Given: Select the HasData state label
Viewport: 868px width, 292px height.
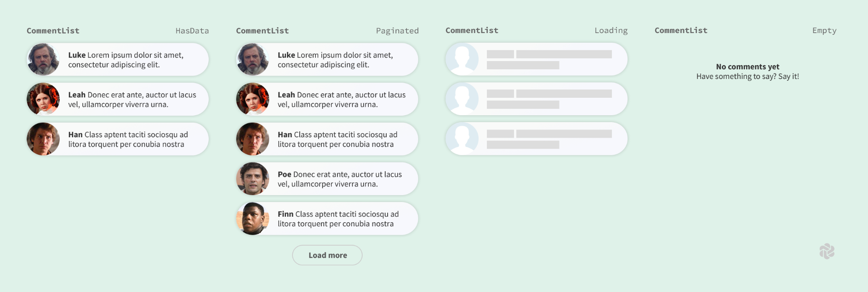Looking at the screenshot, I should click(192, 31).
